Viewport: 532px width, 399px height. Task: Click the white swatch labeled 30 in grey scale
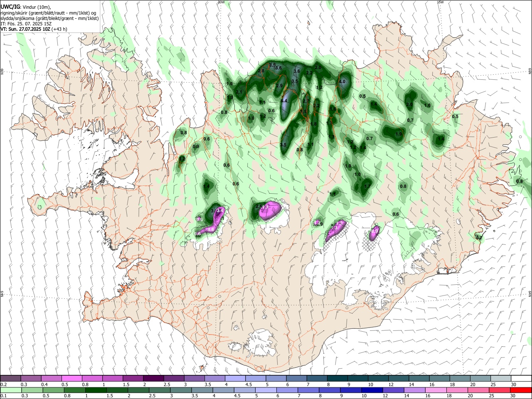click(x=521, y=378)
